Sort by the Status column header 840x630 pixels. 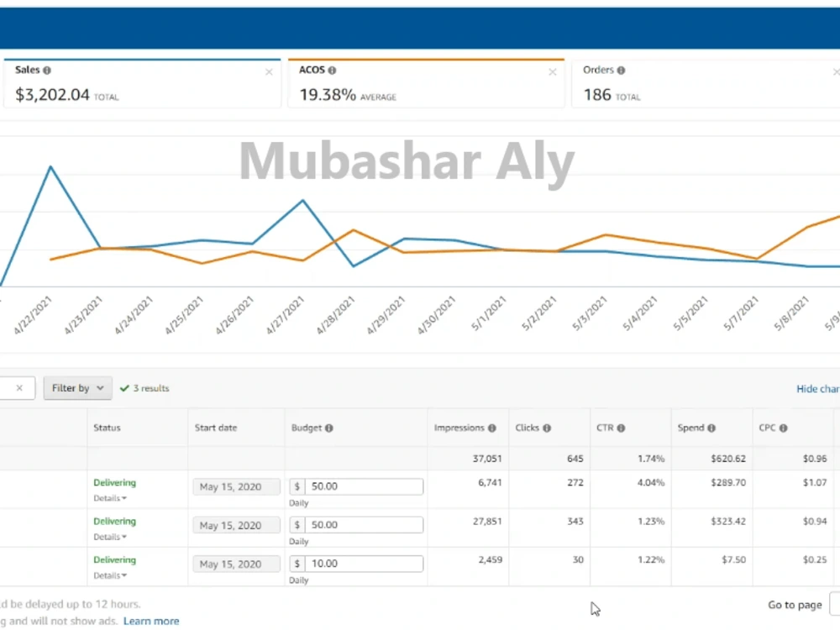click(x=107, y=428)
